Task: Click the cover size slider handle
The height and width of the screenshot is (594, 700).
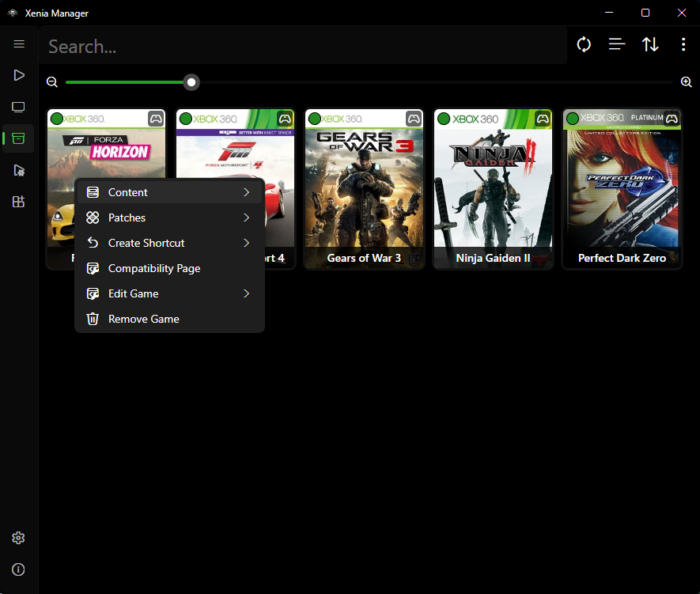Action: pos(191,82)
